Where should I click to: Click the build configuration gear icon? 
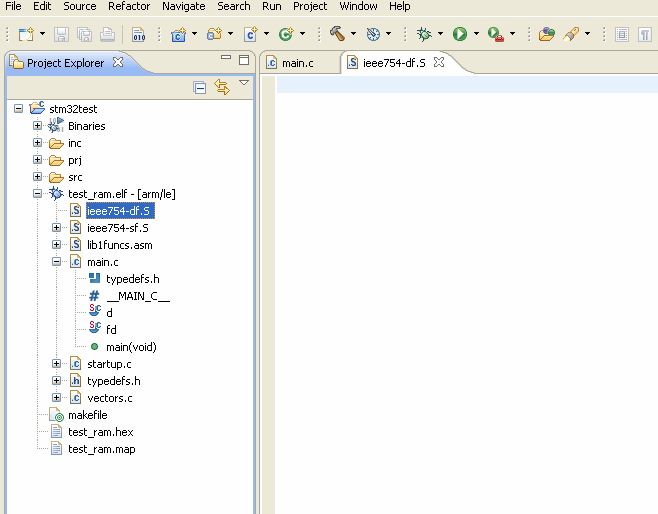click(373, 34)
